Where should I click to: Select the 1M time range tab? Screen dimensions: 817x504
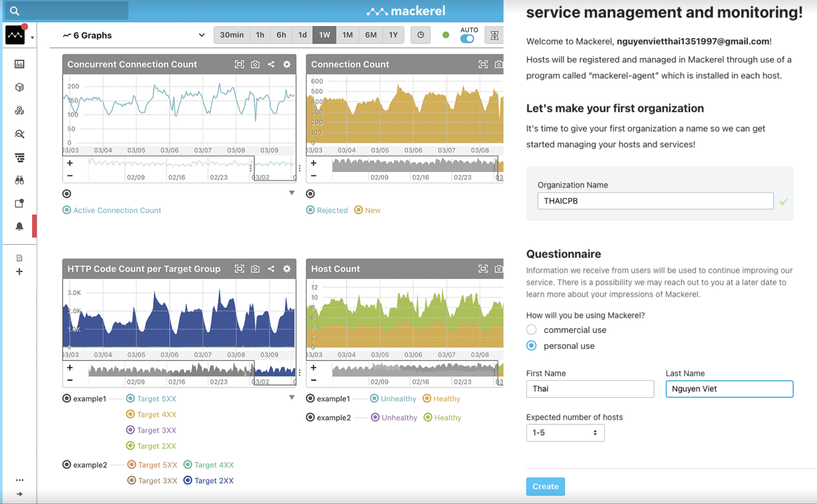point(348,35)
